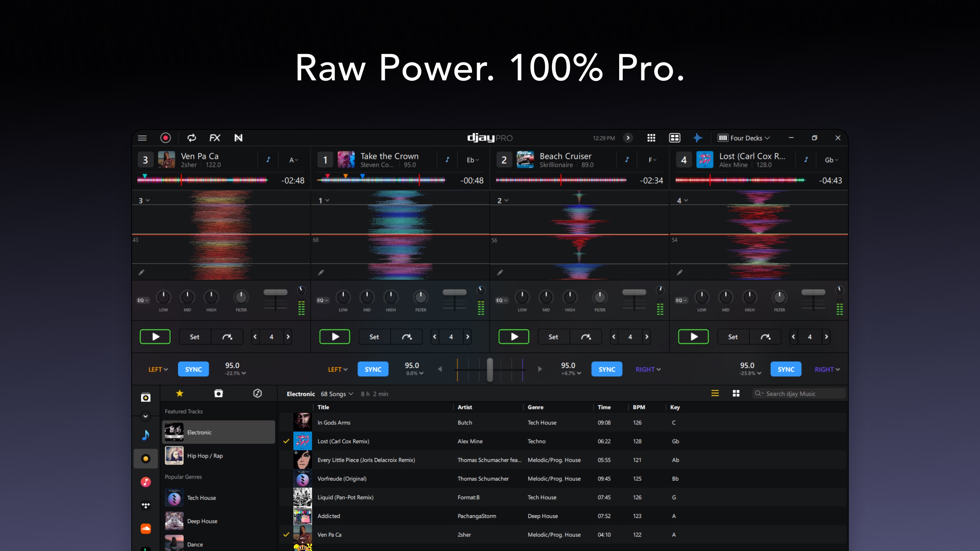Open the SoundCloud source in the sidebar
This screenshot has width=980, height=551.
146,529
